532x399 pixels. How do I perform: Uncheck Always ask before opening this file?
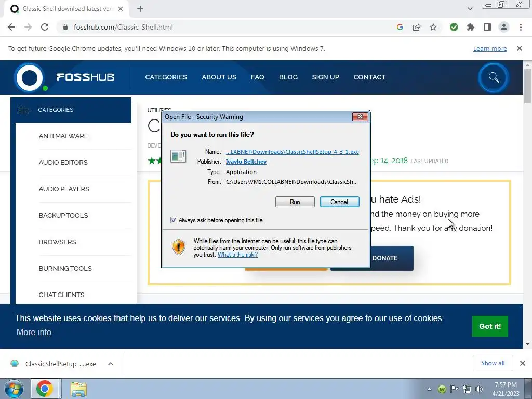coord(174,220)
